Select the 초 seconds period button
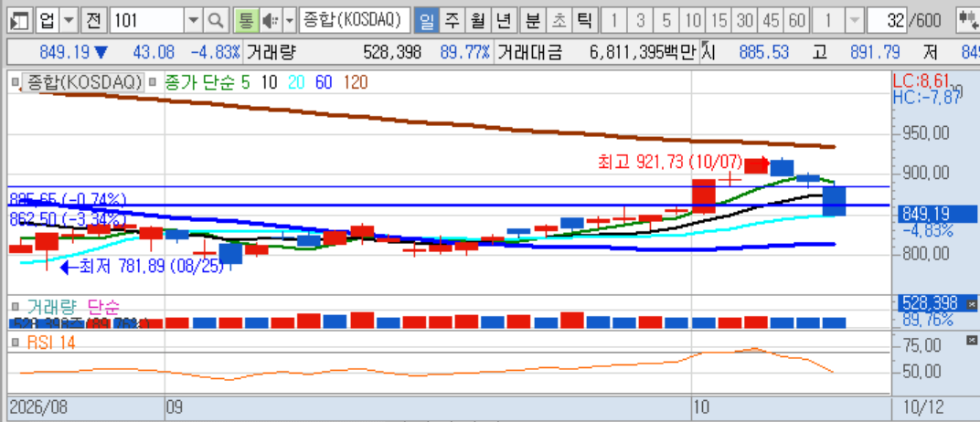The image size is (980, 422). pyautogui.click(x=559, y=21)
